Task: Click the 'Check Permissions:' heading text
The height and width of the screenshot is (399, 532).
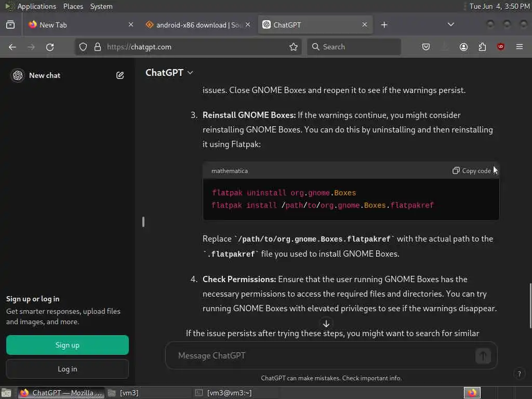Action: (239, 279)
